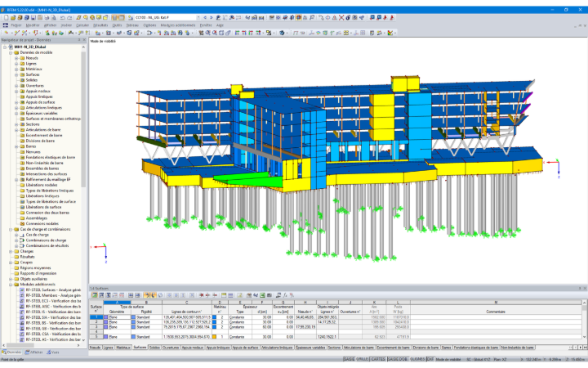The image size is (588, 368).
Task: Switch to the Barres table tab
Action: click(446, 348)
